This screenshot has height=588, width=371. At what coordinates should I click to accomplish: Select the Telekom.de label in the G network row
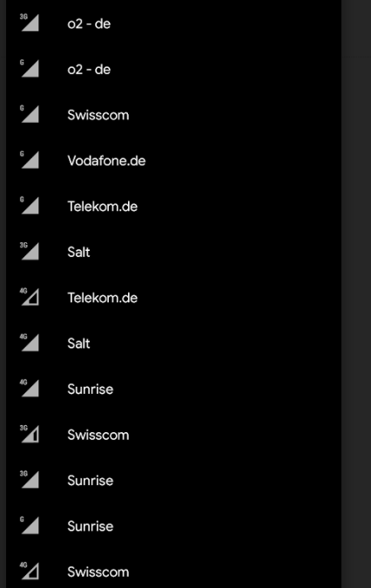tap(102, 206)
